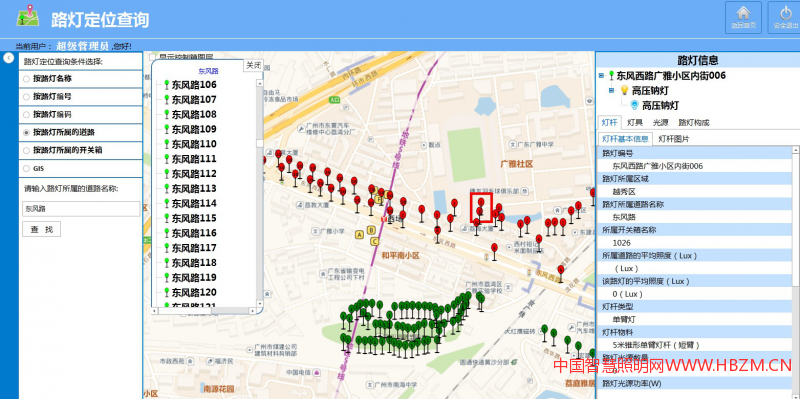Image resolution: width=800 pixels, height=399 pixels.
Task: Collapse the yellow-bulb 高压钠灯 tree node
Action: [612, 91]
